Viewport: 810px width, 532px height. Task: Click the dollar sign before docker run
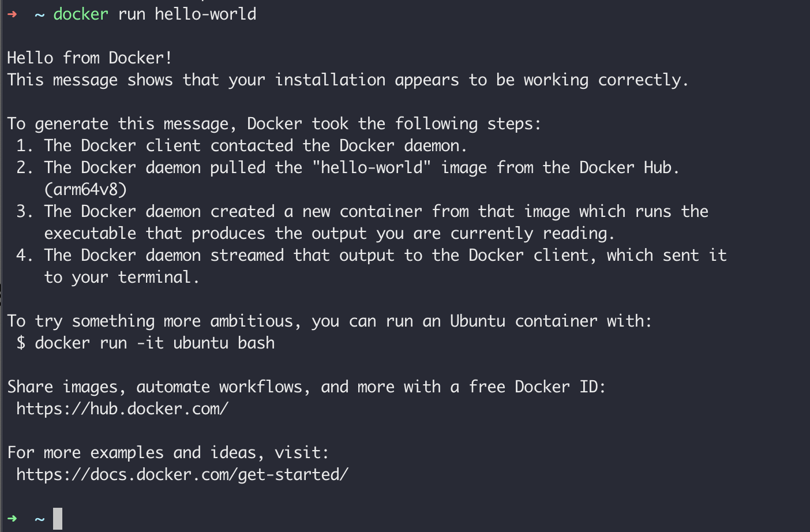point(21,343)
